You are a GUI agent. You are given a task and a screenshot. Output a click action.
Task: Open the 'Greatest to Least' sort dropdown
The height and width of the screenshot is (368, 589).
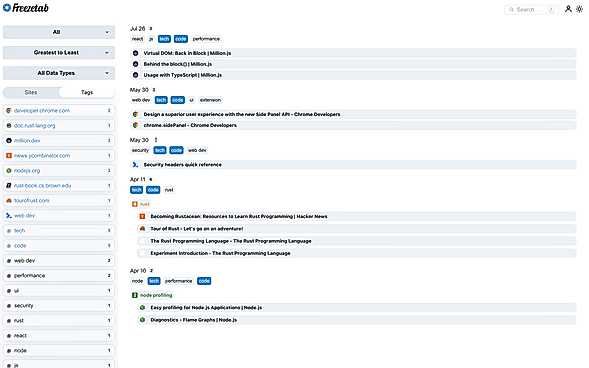tap(59, 53)
